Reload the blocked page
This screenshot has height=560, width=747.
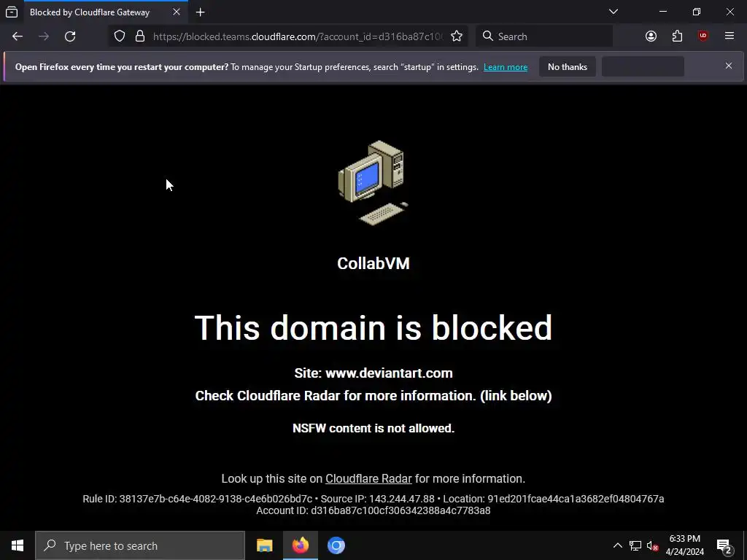point(70,36)
